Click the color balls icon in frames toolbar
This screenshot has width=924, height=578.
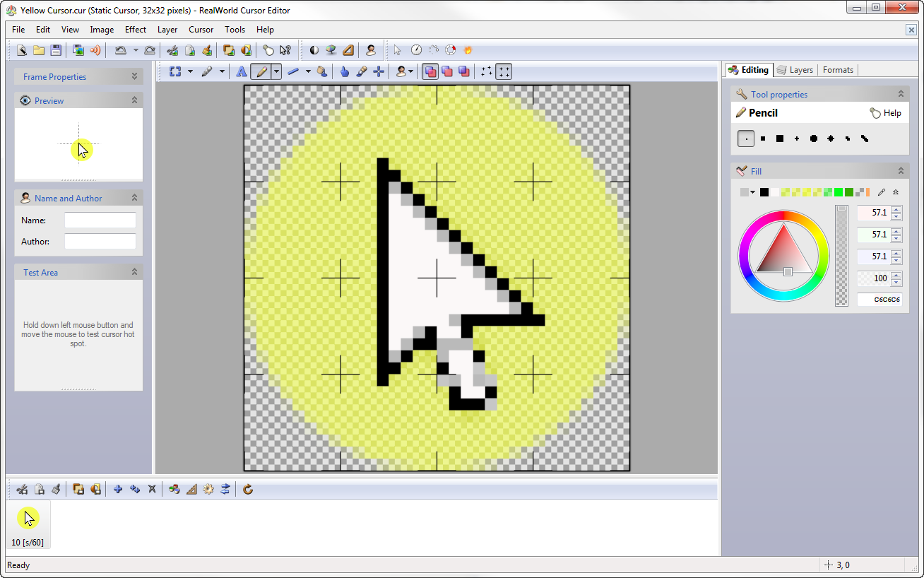(174, 489)
